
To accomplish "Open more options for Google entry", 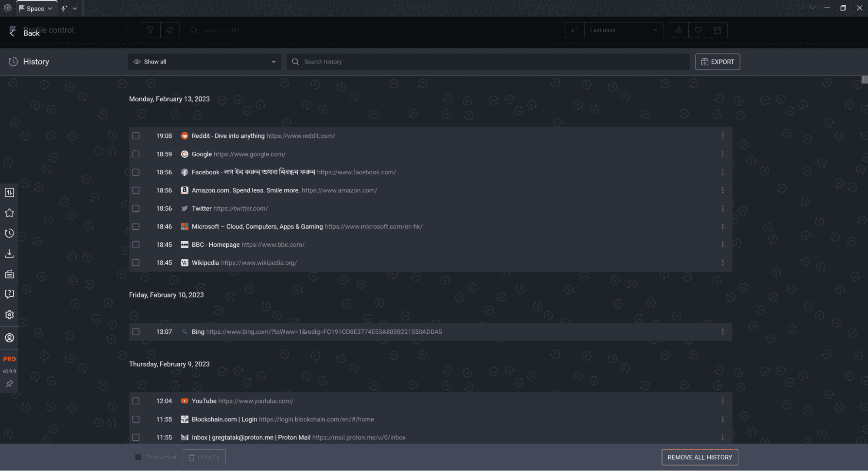I will point(723,154).
